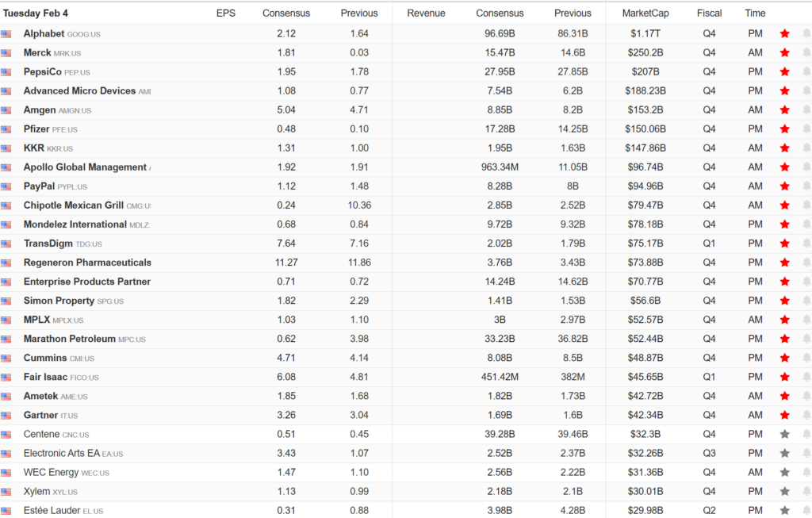Click the bell icon beside Cummins

click(806, 359)
